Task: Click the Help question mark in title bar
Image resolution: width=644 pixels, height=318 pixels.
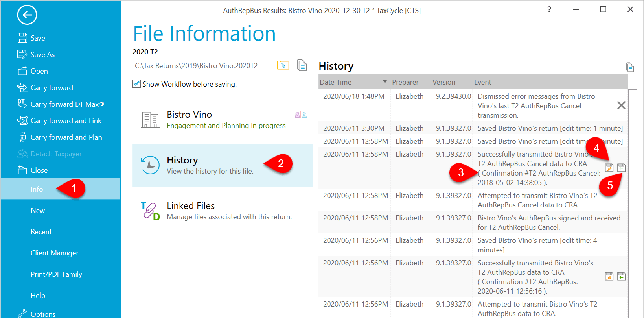Action: click(549, 9)
